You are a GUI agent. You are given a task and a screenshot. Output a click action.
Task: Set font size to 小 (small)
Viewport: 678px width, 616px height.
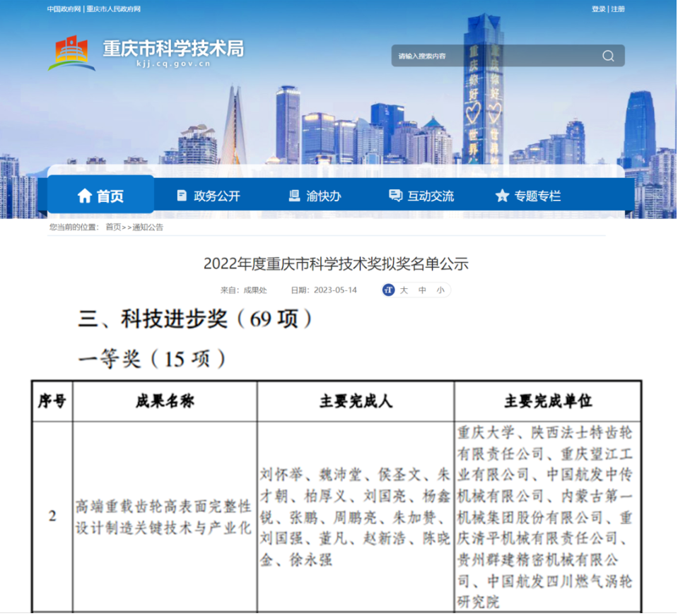click(x=440, y=290)
